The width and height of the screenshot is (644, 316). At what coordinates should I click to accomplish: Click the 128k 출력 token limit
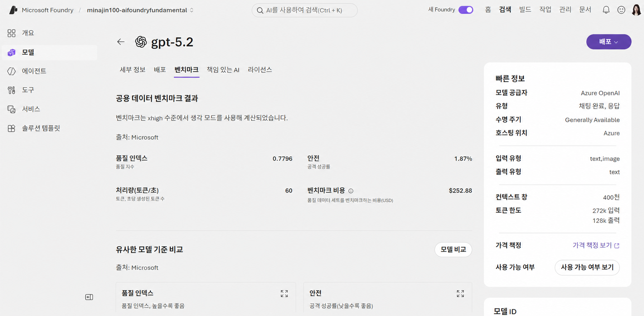(x=606, y=221)
